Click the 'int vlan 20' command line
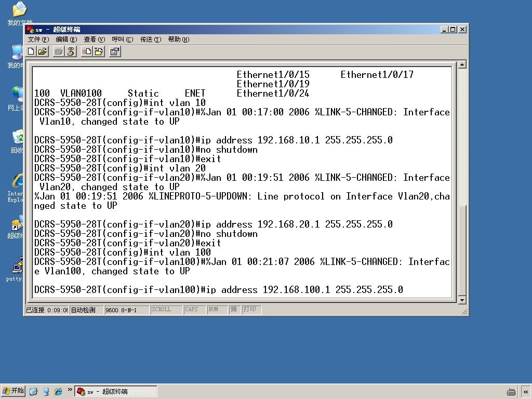532x399 pixels. tap(120, 168)
